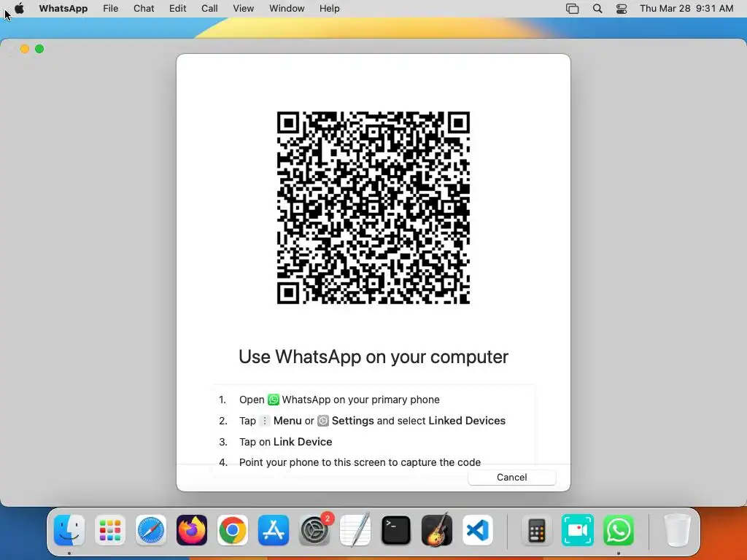Click the QR code image

click(x=373, y=208)
